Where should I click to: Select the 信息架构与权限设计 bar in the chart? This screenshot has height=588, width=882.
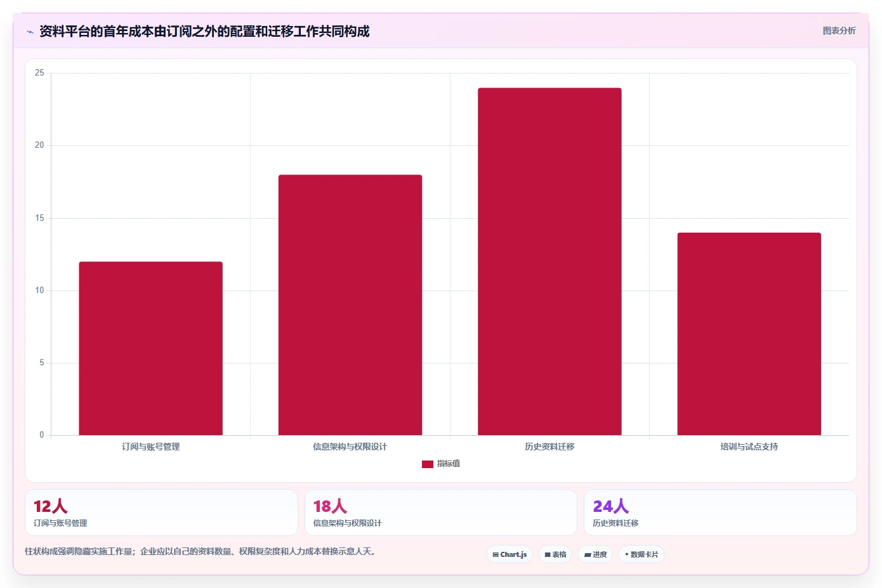point(350,305)
